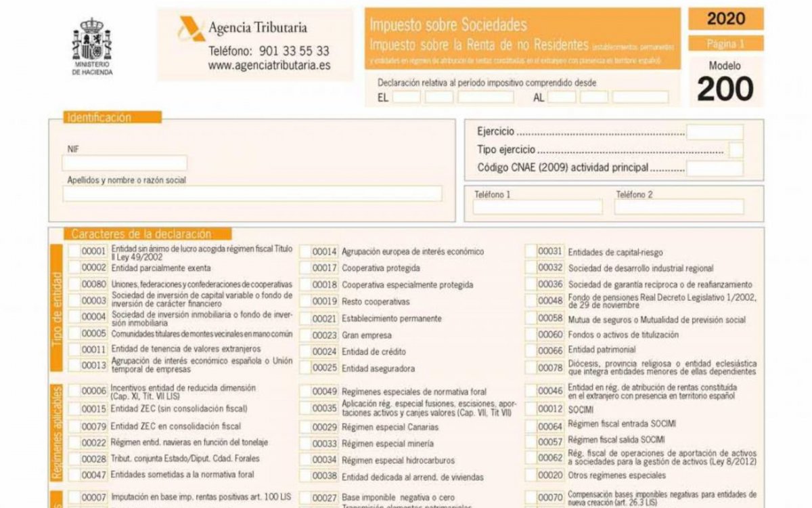This screenshot has width=812, height=508.
Task: Select the Tipo ejercicio small box
Action: tap(736, 150)
